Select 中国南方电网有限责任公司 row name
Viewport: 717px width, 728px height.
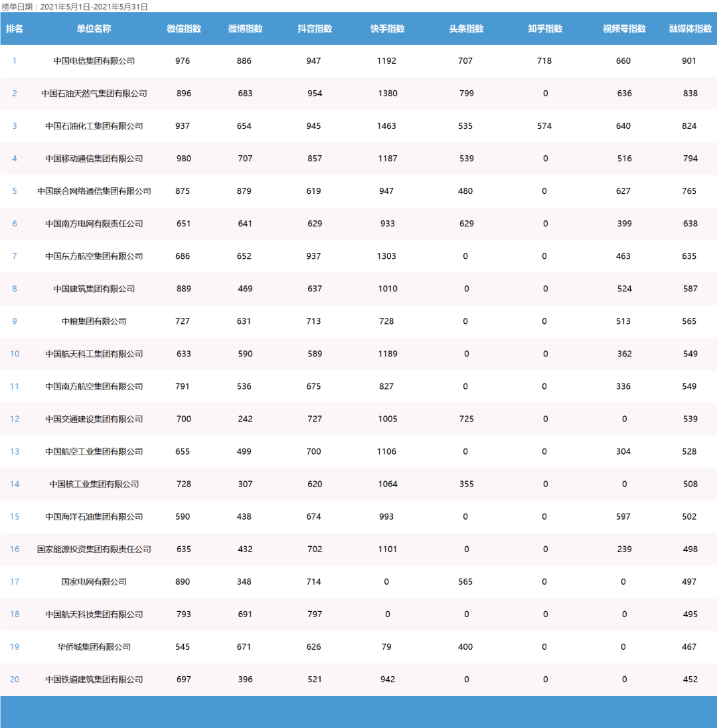click(x=94, y=224)
